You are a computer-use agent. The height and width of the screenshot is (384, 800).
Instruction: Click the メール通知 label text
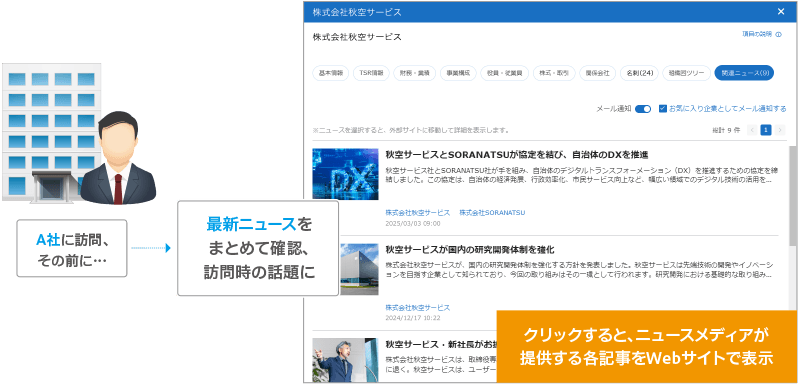614,109
